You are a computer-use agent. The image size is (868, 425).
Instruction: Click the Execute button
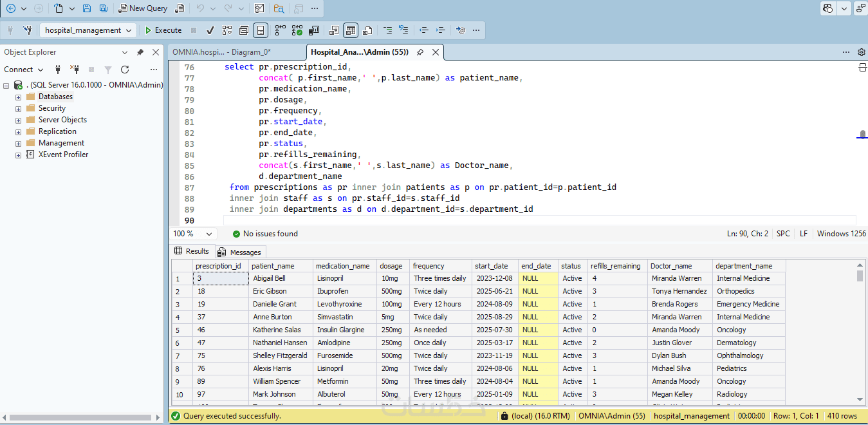pyautogui.click(x=163, y=30)
